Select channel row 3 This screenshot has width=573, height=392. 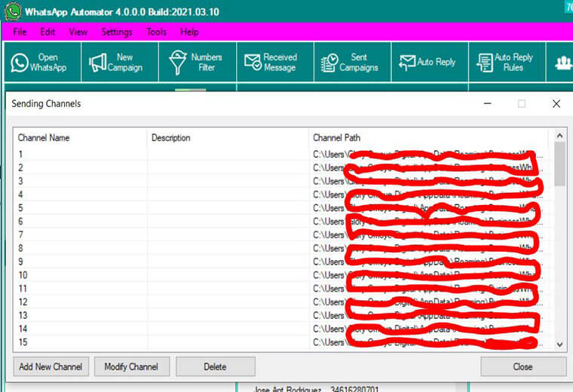(x=280, y=181)
